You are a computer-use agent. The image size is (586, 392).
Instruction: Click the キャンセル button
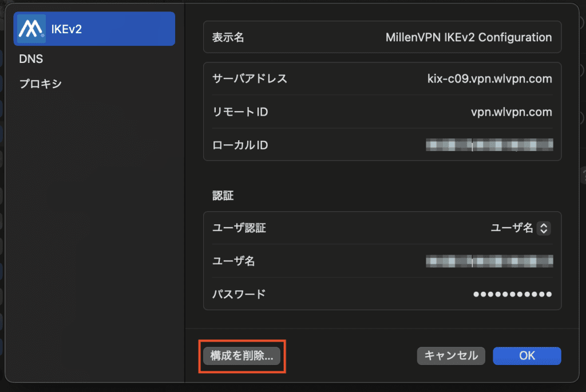click(451, 355)
